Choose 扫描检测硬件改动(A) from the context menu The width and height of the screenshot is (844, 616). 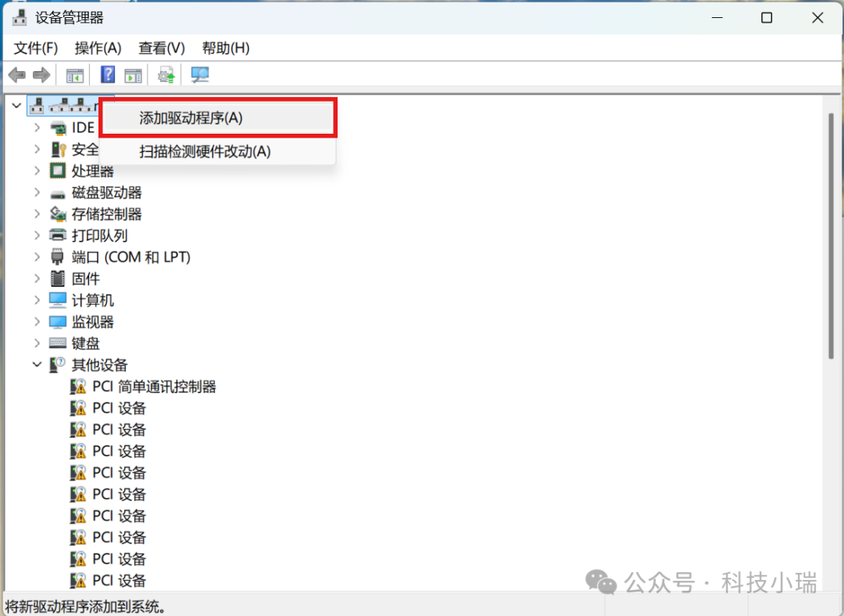tap(217, 152)
